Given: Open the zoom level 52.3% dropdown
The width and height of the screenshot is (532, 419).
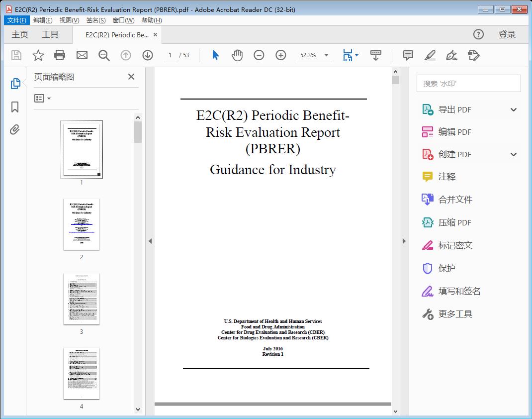Looking at the screenshot, I should [314, 55].
